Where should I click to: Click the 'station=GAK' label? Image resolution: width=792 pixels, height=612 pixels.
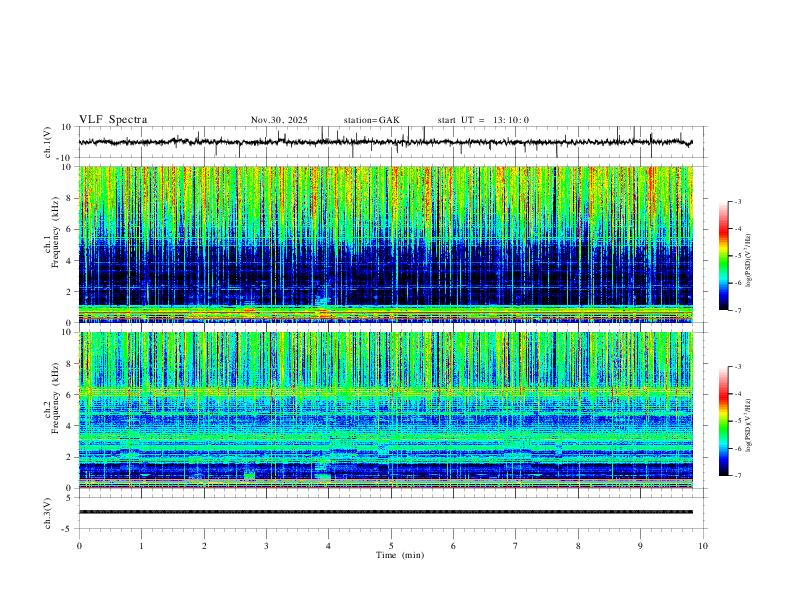pos(372,120)
